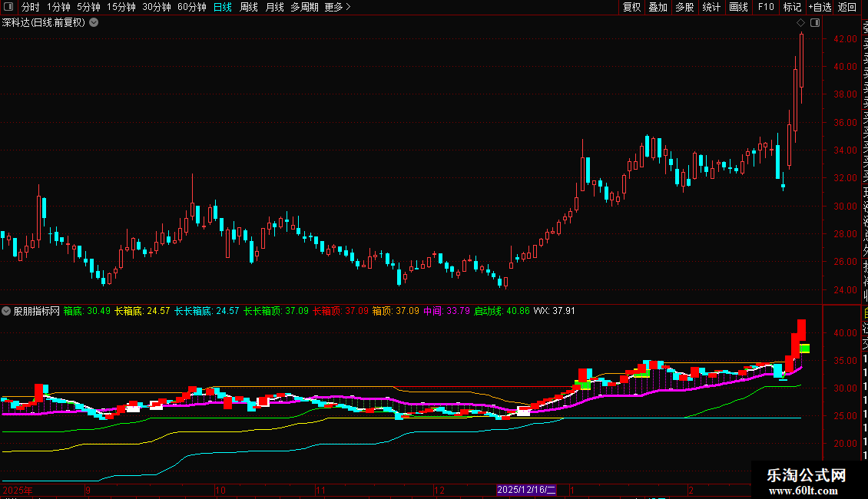Viewport: 868px width, 499px height.
Task: Open the 叠加 overlay function
Action: [658, 7]
